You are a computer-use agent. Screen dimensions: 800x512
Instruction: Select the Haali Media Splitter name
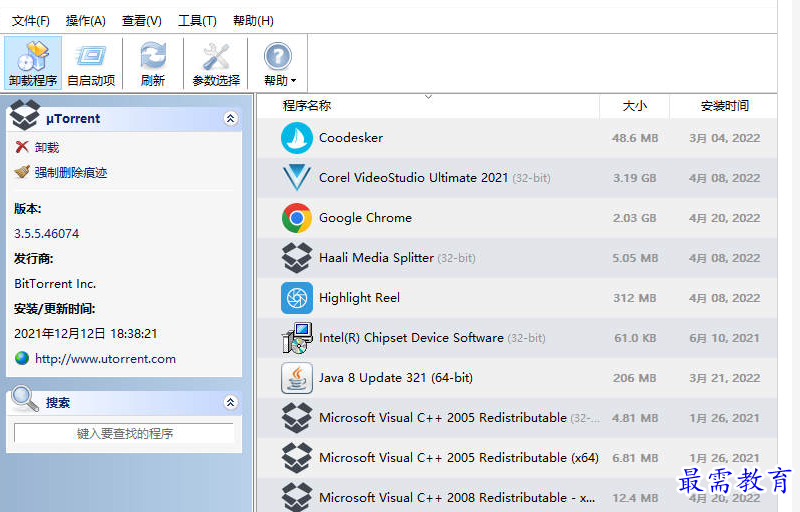[376, 258]
